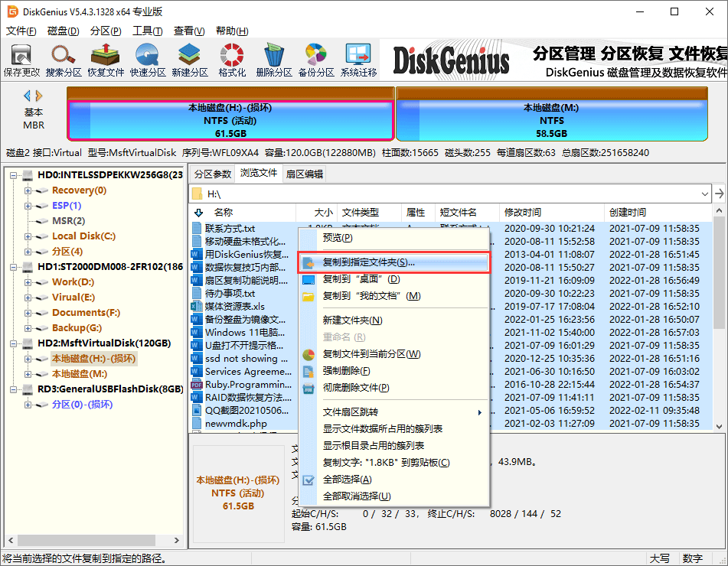Click the go arrow beside the path box

pyautogui.click(x=719, y=194)
